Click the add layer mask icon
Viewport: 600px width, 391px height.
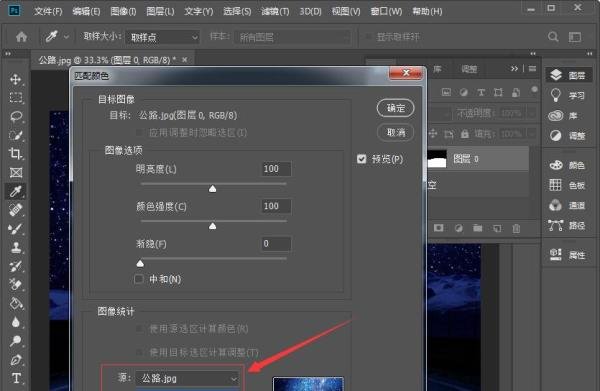439,228
